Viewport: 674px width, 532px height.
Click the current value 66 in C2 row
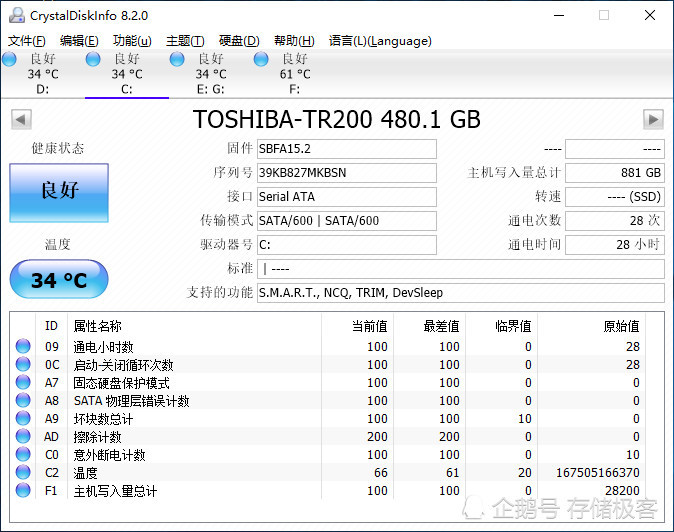(x=381, y=473)
